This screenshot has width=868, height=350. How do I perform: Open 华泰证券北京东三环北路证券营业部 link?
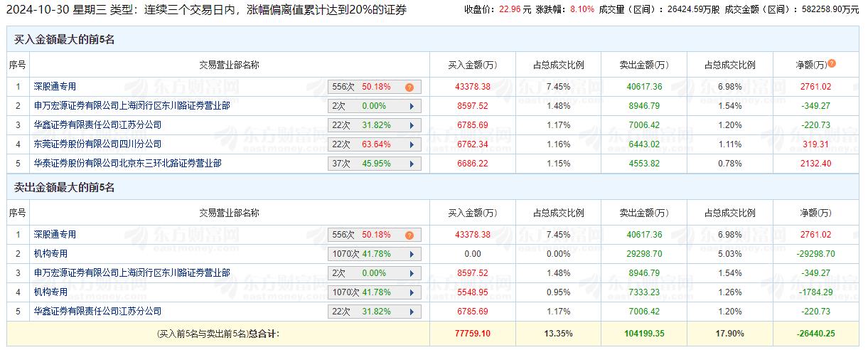[x=127, y=163]
